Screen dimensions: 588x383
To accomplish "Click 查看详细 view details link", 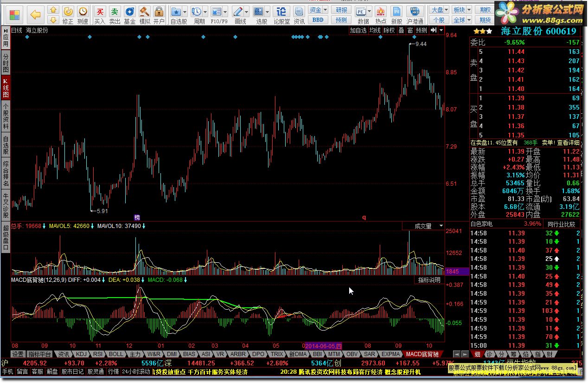I will pos(568,143).
